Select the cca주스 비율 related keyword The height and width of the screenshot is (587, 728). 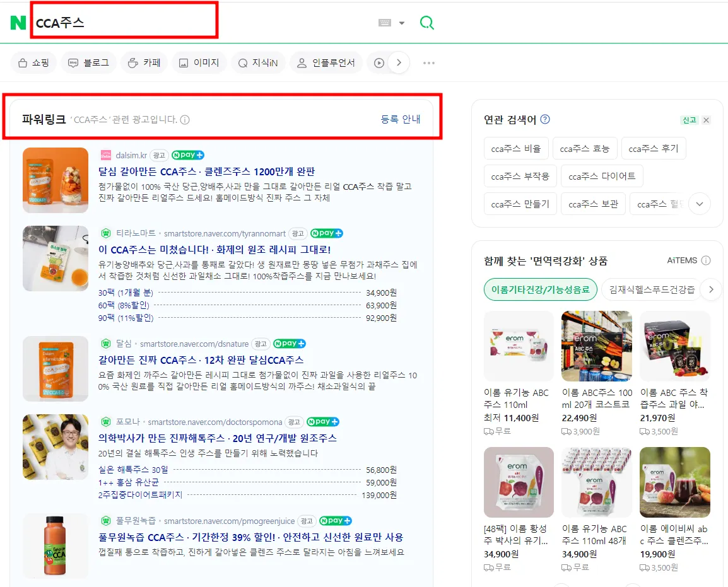point(516,149)
